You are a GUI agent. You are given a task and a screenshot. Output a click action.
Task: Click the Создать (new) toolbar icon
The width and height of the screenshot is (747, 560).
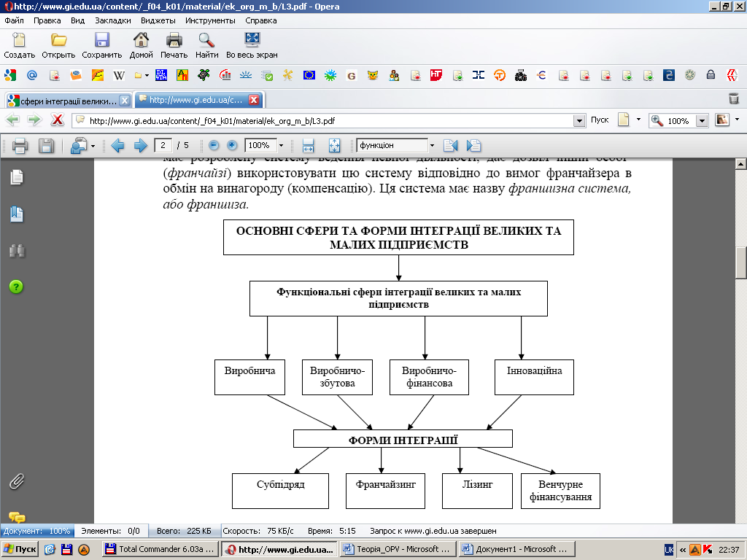tap(19, 40)
